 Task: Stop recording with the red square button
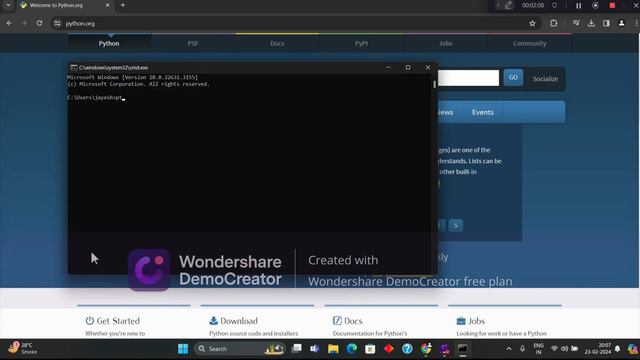click(x=612, y=5)
